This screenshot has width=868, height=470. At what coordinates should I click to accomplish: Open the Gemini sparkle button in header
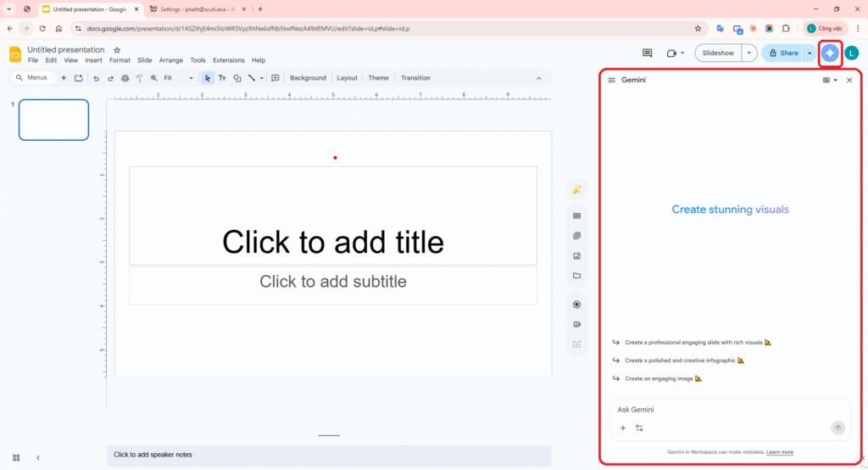point(830,53)
